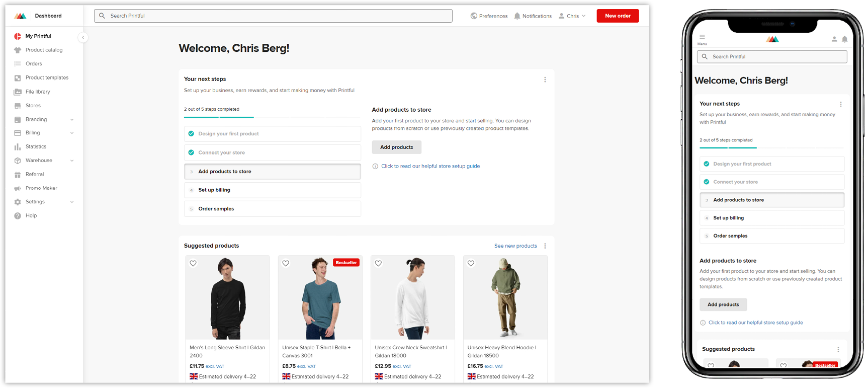The image size is (868, 388).
Task: Favorite the Unisex Heavy Blend Hoodie
Action: click(471, 263)
